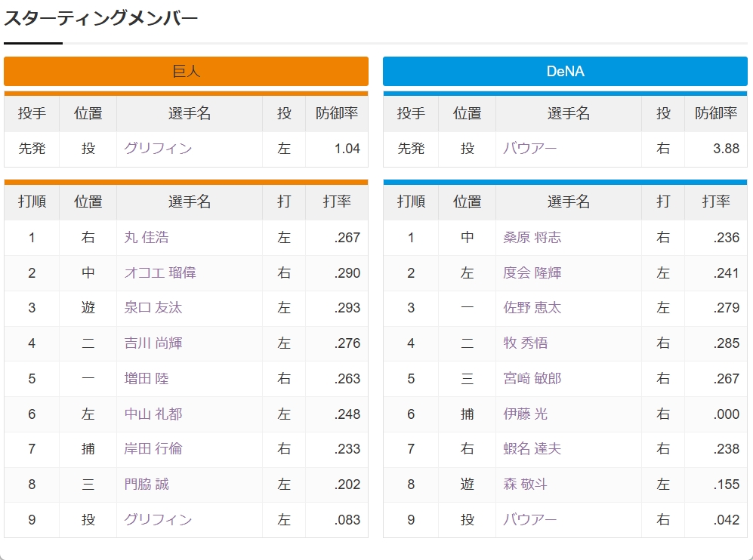Select batting average .267 for 丸 佳浩
This screenshot has width=753, height=560.
coord(347,238)
